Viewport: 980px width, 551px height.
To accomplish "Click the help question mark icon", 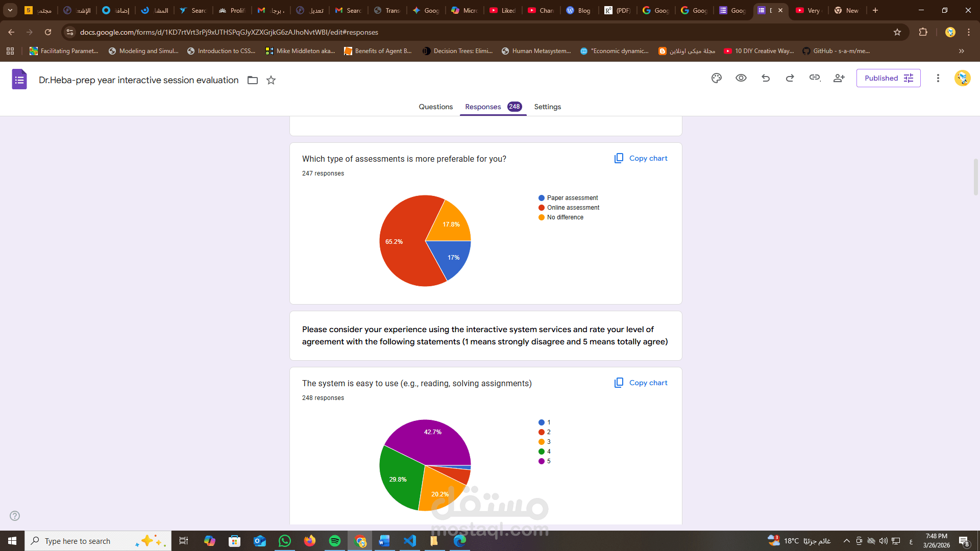I will click(15, 516).
